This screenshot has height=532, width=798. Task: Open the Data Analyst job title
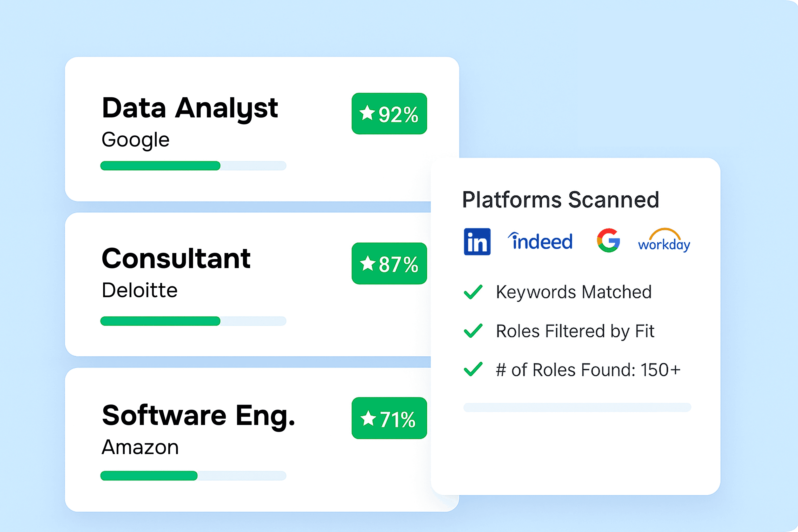tap(190, 108)
